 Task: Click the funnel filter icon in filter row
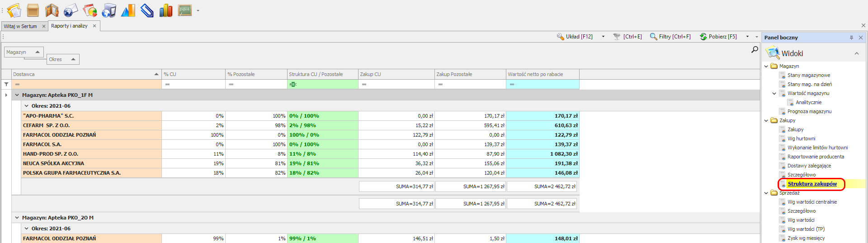[x=6, y=84]
